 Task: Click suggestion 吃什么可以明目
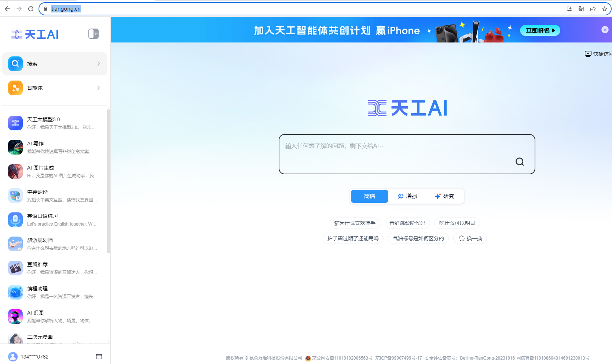(x=457, y=223)
